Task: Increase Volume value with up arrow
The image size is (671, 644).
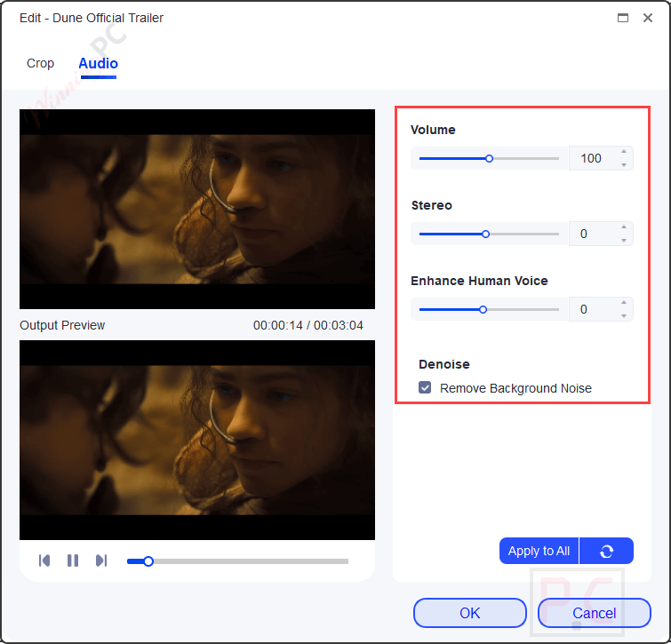Action: click(624, 152)
